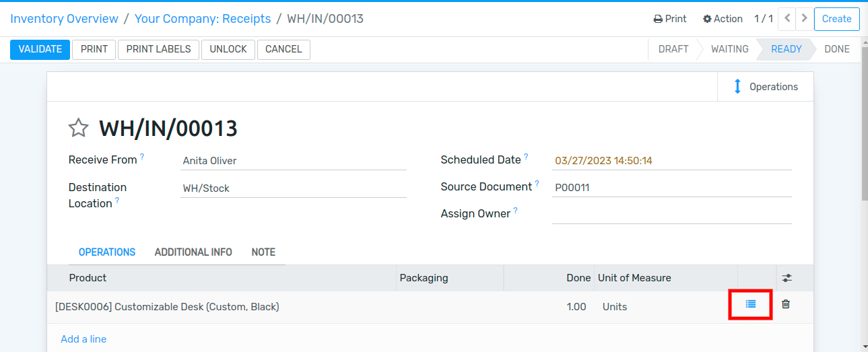Go to next record arrow

click(803, 19)
